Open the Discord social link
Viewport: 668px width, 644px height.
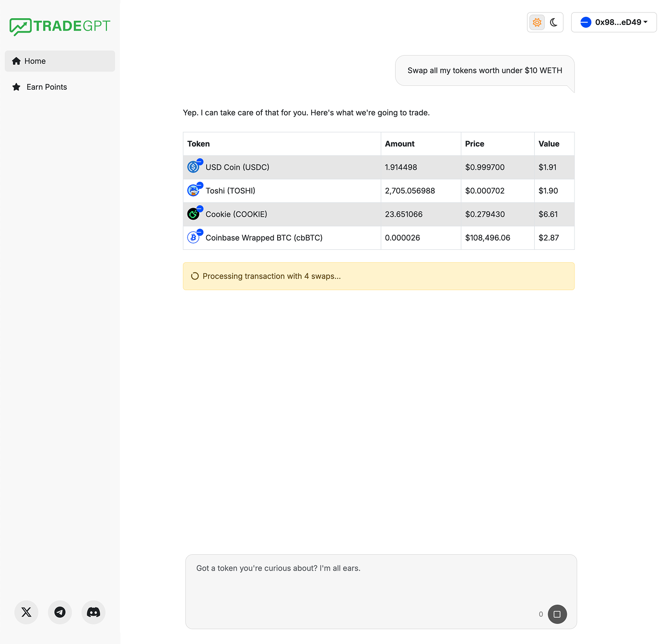(94, 612)
